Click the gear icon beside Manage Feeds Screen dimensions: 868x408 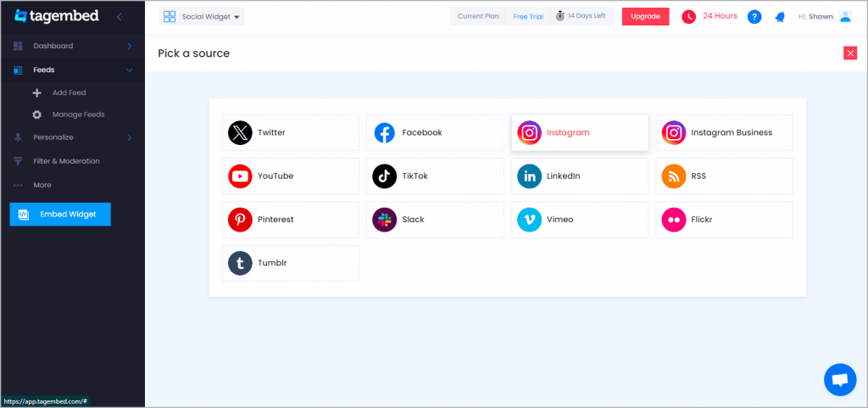click(x=37, y=115)
